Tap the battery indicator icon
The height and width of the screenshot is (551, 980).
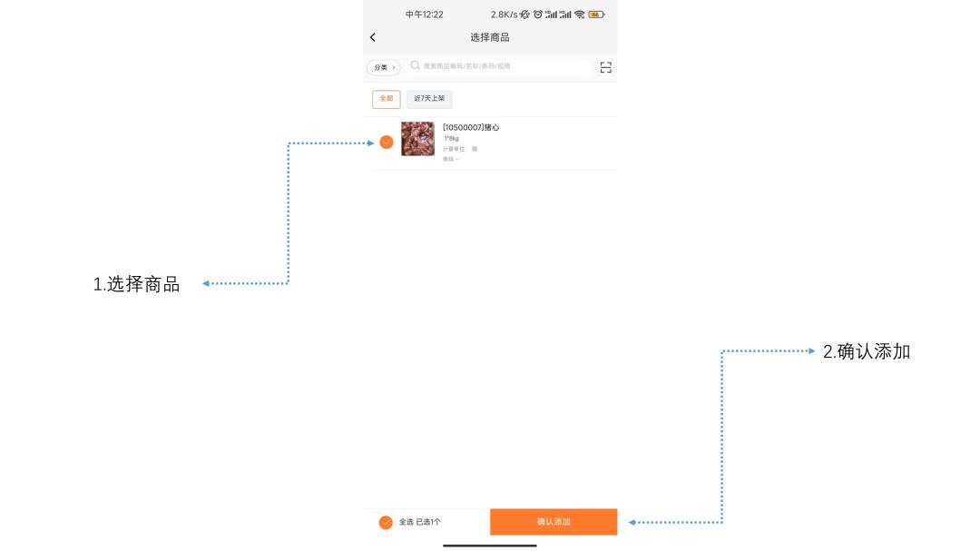pyautogui.click(x=596, y=15)
